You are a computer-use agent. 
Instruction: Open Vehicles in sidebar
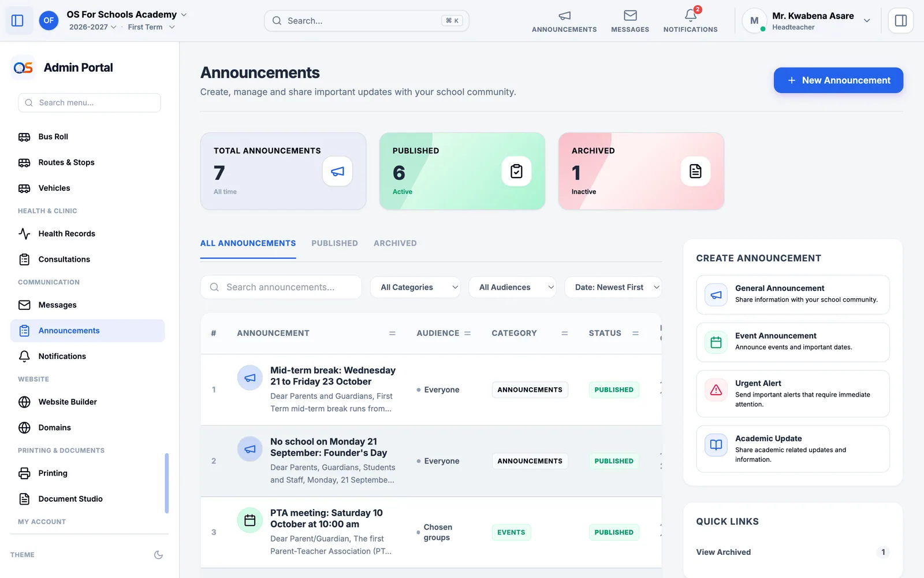coord(88,188)
